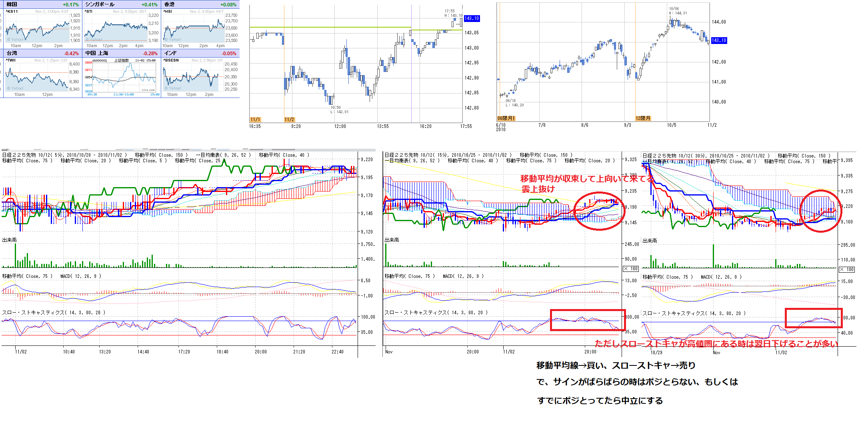Viewport: 868px width, 431px height.
Task: Click the red circle on the 30-minute chart
Action: pyautogui.click(x=820, y=211)
